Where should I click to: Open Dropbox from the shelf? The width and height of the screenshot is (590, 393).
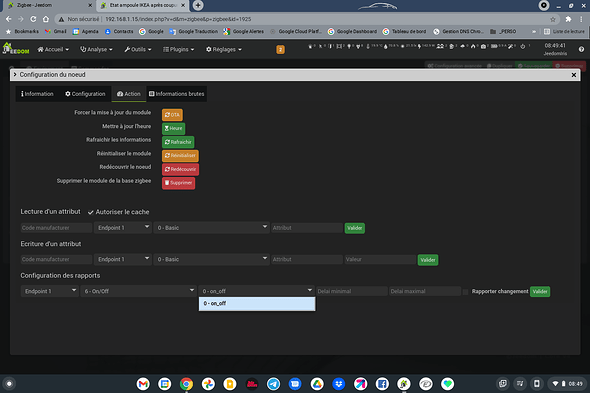[339, 384]
